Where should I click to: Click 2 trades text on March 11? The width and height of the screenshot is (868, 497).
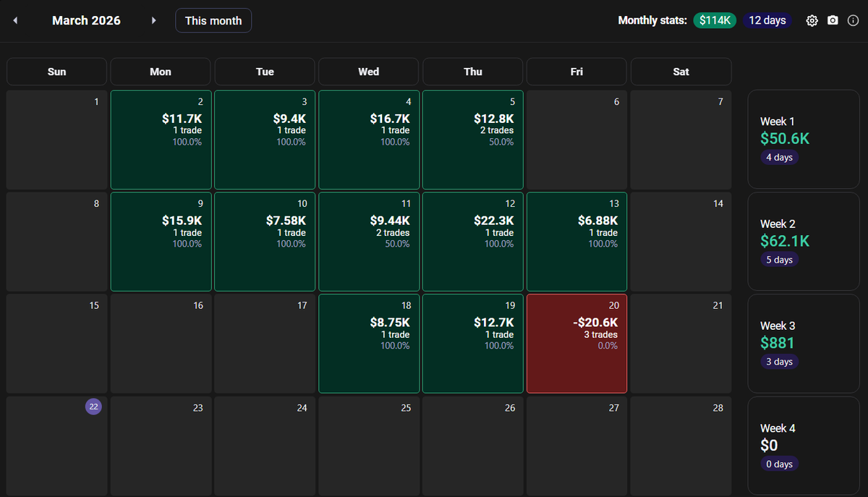tap(392, 233)
